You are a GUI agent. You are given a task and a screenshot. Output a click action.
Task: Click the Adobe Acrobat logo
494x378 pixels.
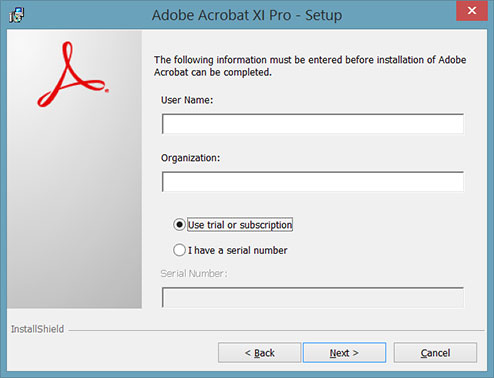click(x=73, y=74)
